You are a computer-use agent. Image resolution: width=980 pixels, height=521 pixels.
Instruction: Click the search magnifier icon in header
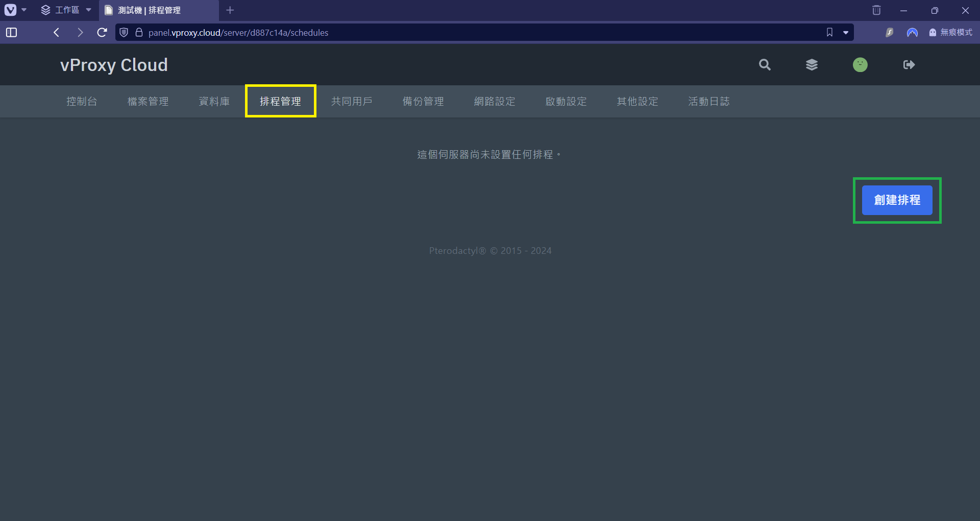click(764, 65)
